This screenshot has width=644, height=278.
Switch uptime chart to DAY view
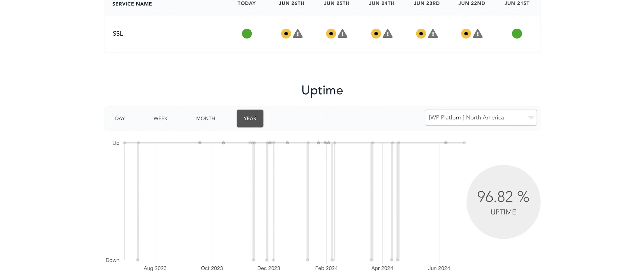[x=120, y=118]
